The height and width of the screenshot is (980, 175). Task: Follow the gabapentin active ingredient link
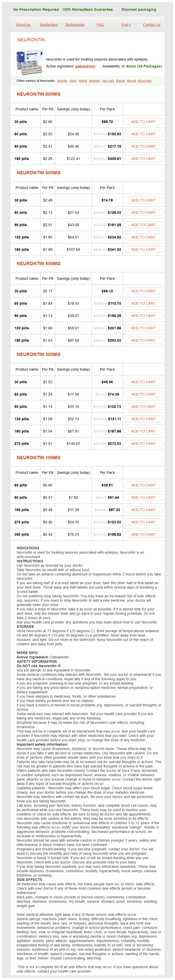click(x=85, y=66)
